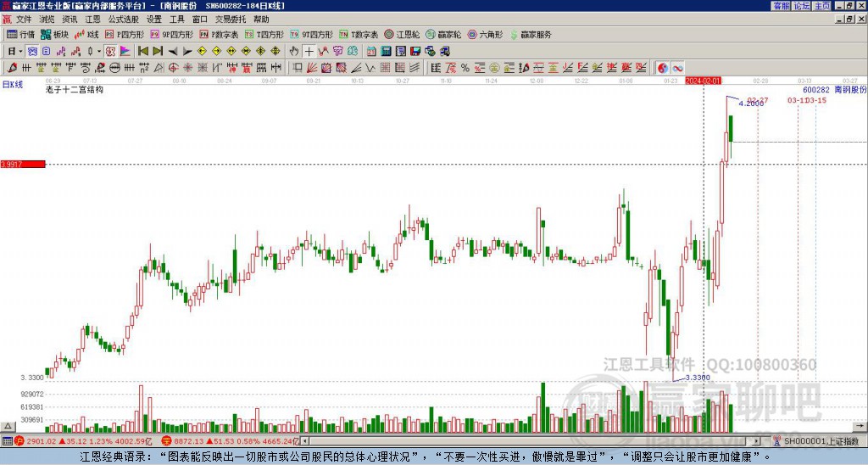This screenshot has height=465, width=868.
Task: Open the 9P四方形 tool
Action: [172, 34]
